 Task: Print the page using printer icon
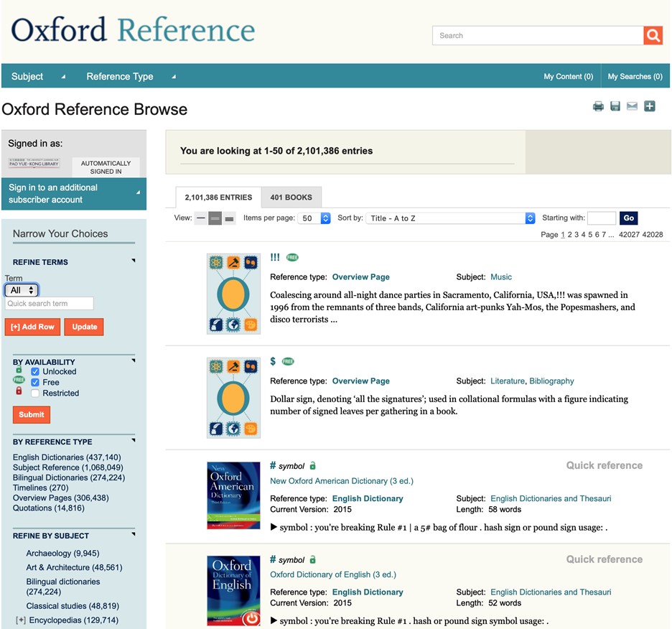click(x=598, y=106)
